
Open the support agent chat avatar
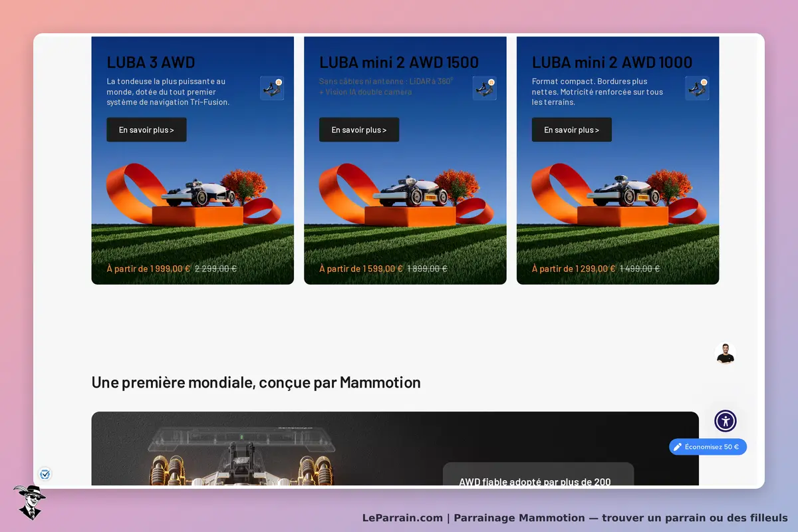[x=726, y=354]
